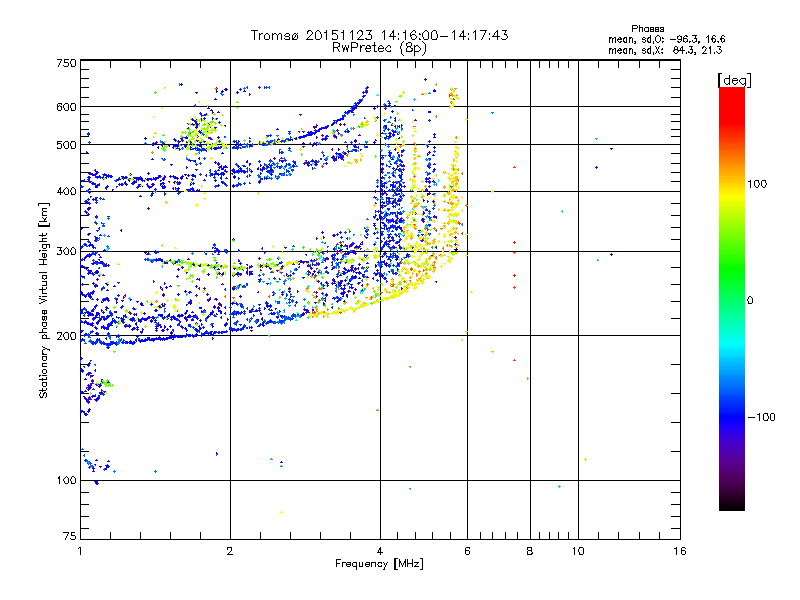This screenshot has height=600, width=800.
Task: Click the y-axis tick label '400'
Action: 66,192
